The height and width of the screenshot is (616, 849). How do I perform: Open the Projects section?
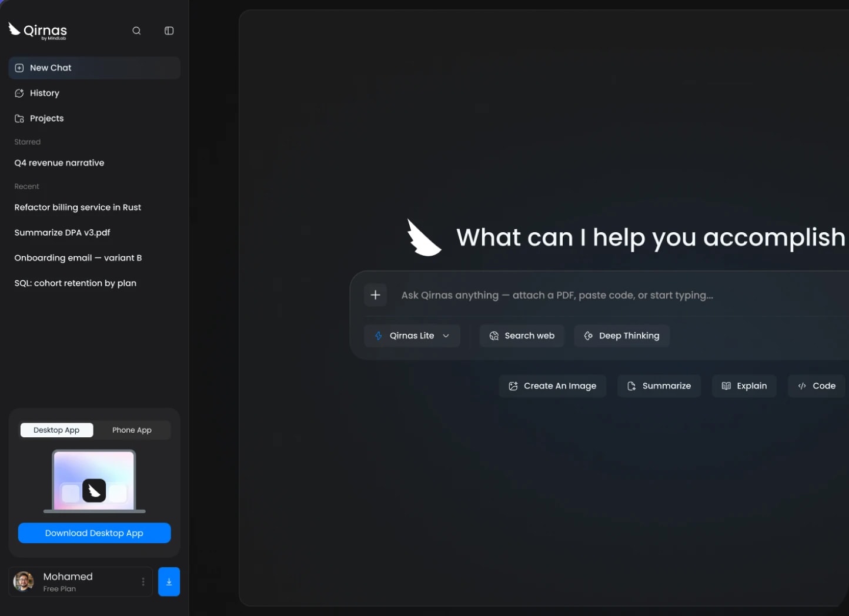point(94,118)
